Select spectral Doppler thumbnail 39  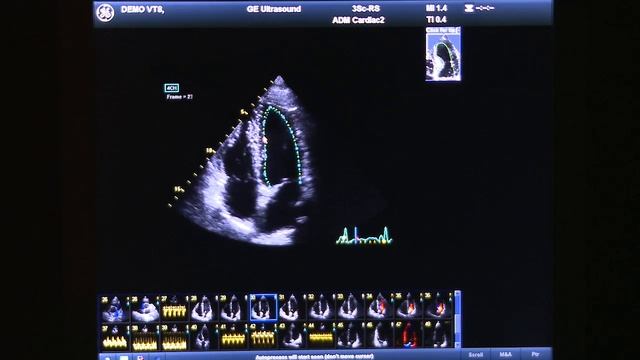pos(174,337)
